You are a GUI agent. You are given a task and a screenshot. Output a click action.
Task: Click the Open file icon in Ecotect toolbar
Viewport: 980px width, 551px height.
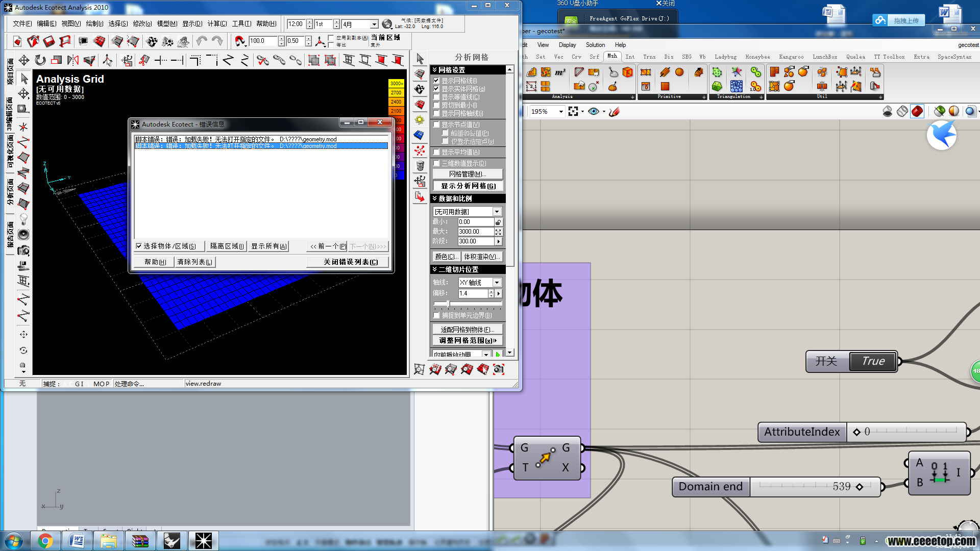pyautogui.click(x=33, y=41)
